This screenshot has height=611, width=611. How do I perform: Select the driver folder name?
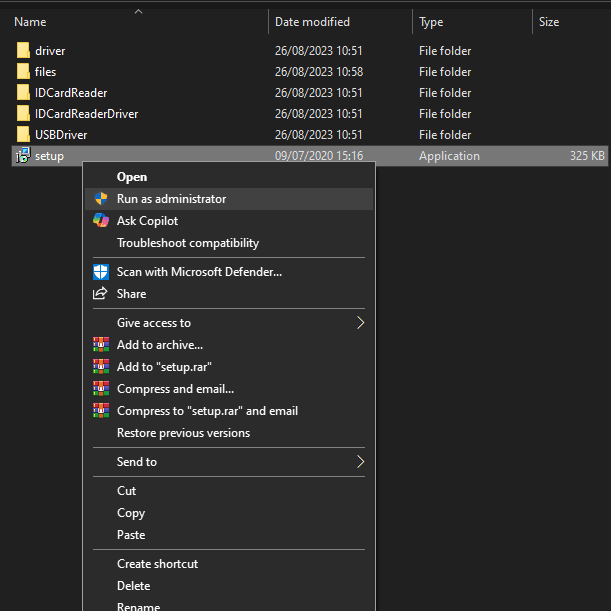point(50,51)
